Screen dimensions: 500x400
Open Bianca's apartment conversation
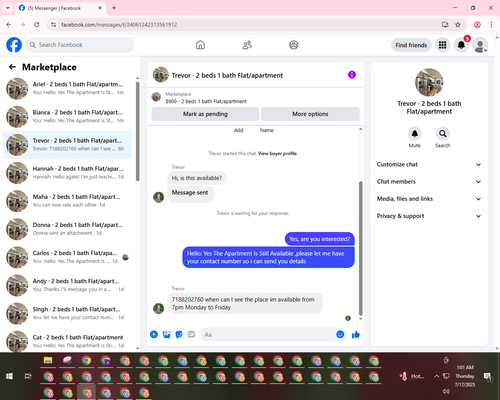click(67, 117)
